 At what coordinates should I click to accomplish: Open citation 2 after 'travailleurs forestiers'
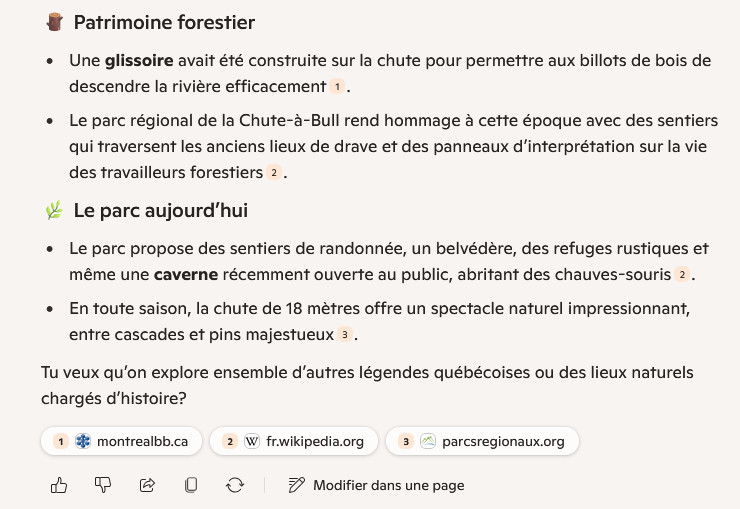(273, 173)
